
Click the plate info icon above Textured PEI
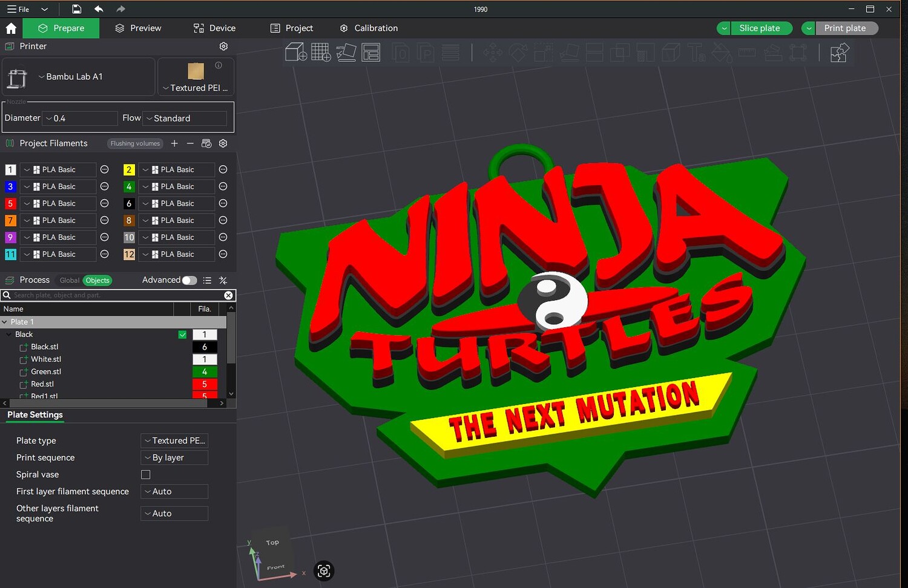click(219, 65)
